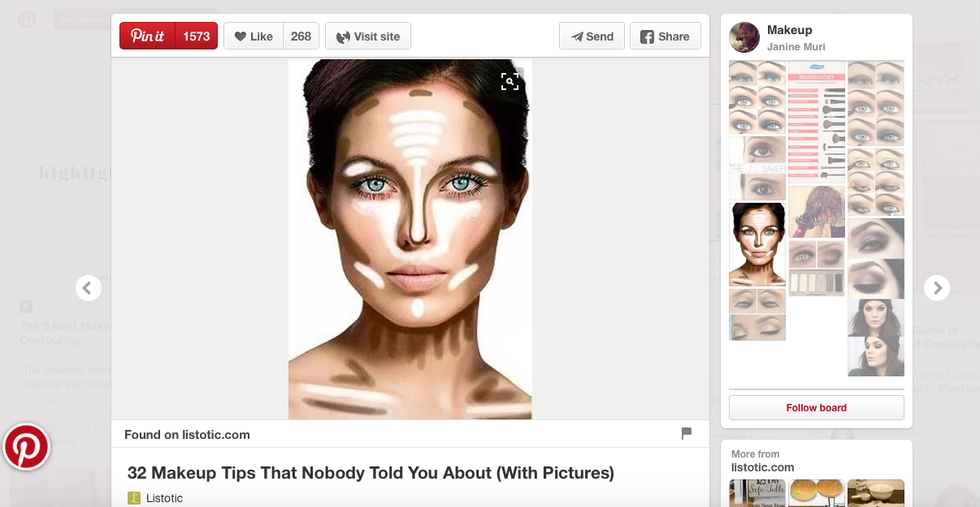The width and height of the screenshot is (980, 507).
Task: Share the pin on Facebook
Action: coord(665,36)
